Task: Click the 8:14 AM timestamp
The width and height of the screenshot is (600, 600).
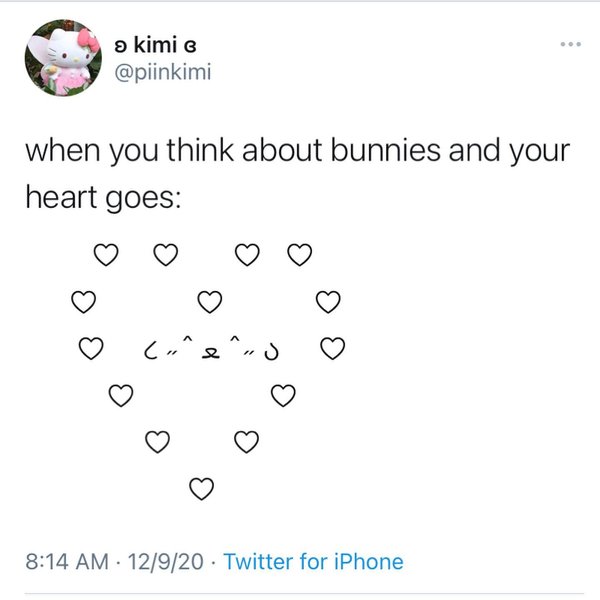Action: [x=71, y=561]
